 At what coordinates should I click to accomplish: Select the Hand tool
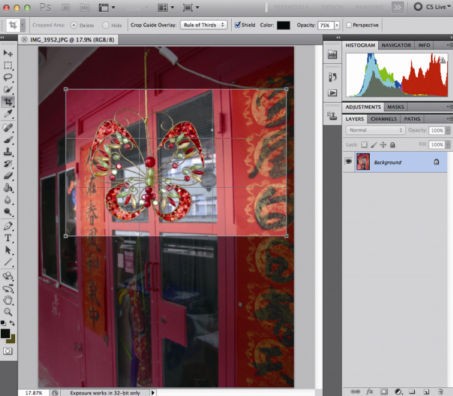click(x=8, y=300)
